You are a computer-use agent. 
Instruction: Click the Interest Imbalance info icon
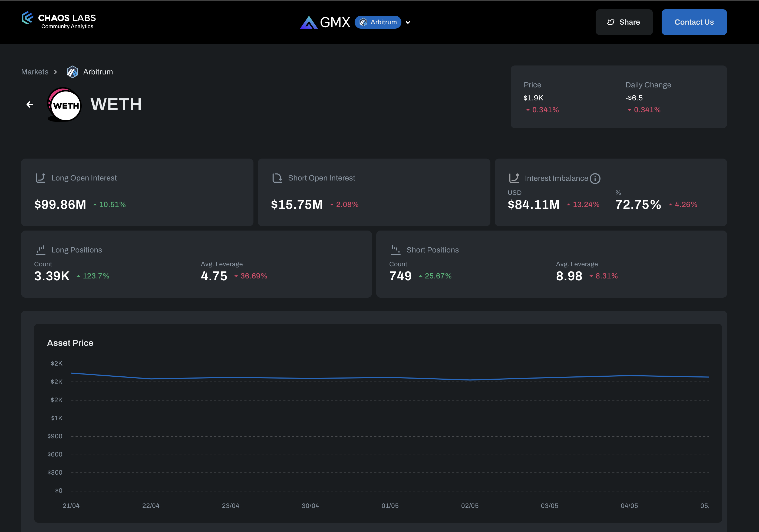point(595,179)
